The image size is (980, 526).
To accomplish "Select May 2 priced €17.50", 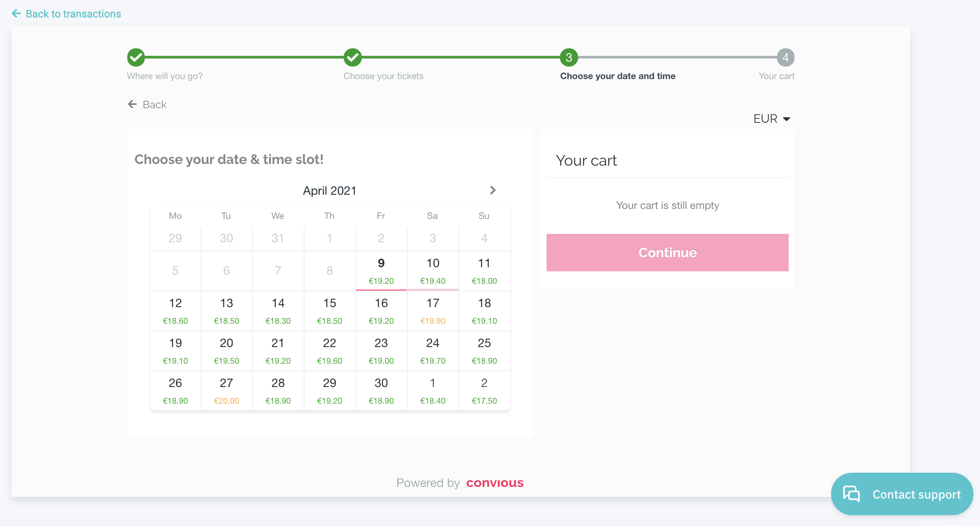I will pyautogui.click(x=484, y=390).
